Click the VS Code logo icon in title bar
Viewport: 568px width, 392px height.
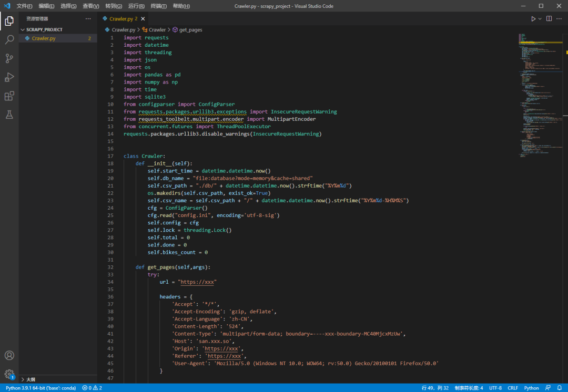[x=7, y=6]
